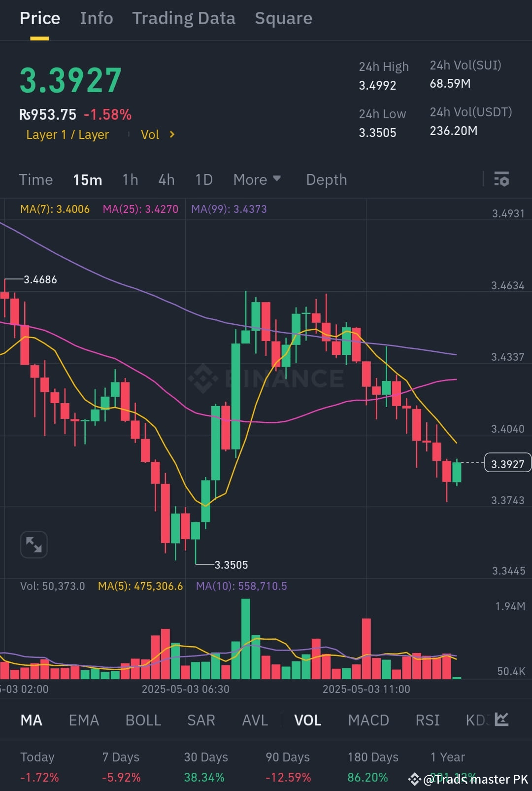
Task: Switch to the EMA indicator
Action: (83, 720)
